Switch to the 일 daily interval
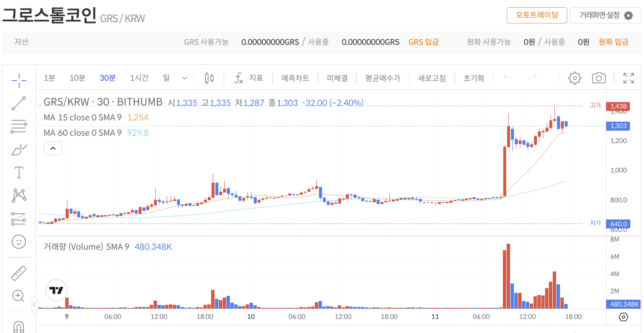 166,78
